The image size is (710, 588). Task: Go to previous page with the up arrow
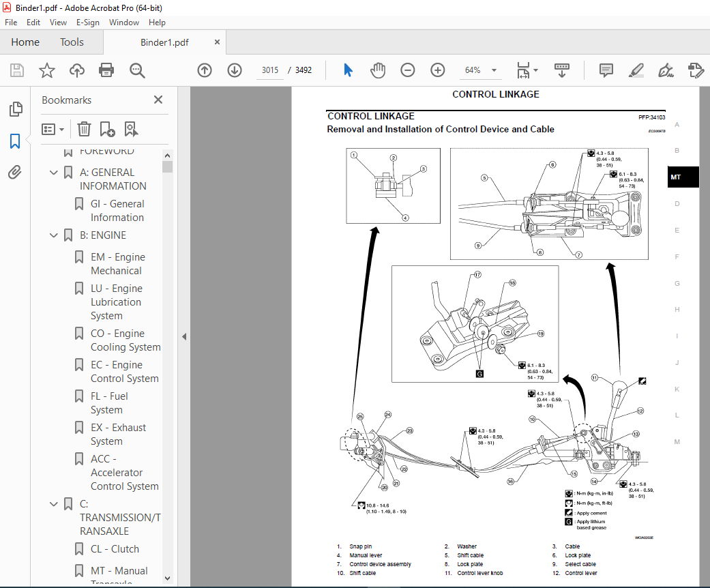205,70
